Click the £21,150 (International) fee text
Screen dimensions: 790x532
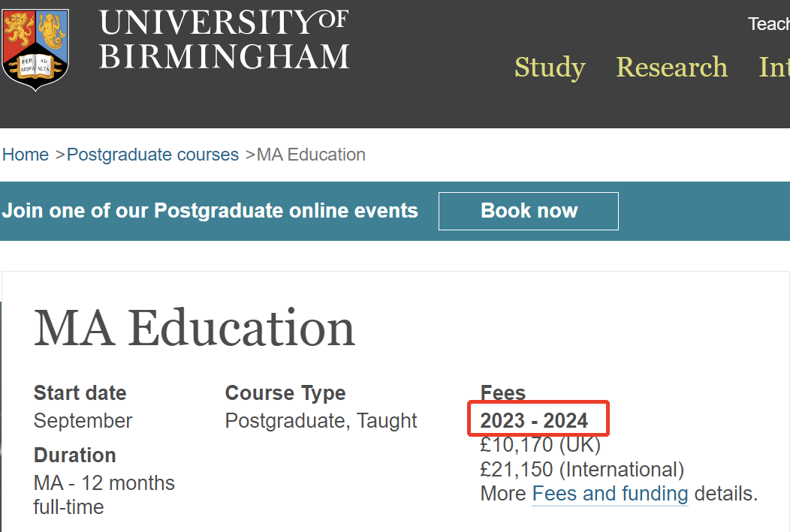582,470
